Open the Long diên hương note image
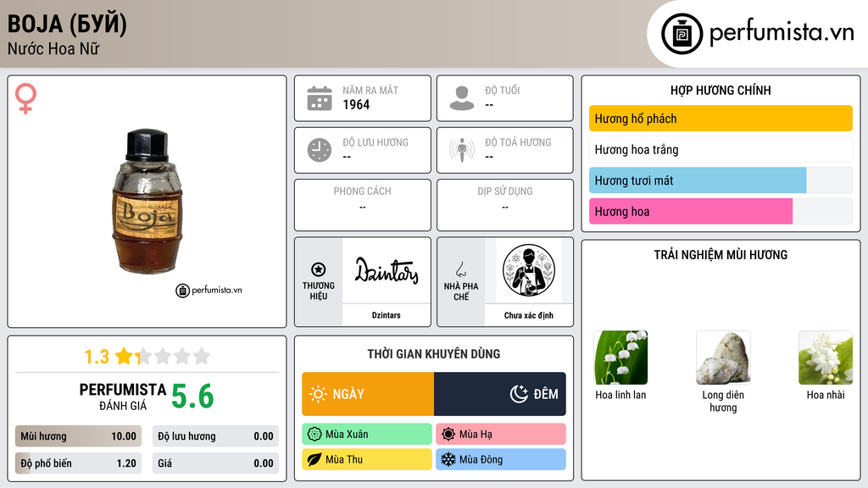 tap(723, 358)
